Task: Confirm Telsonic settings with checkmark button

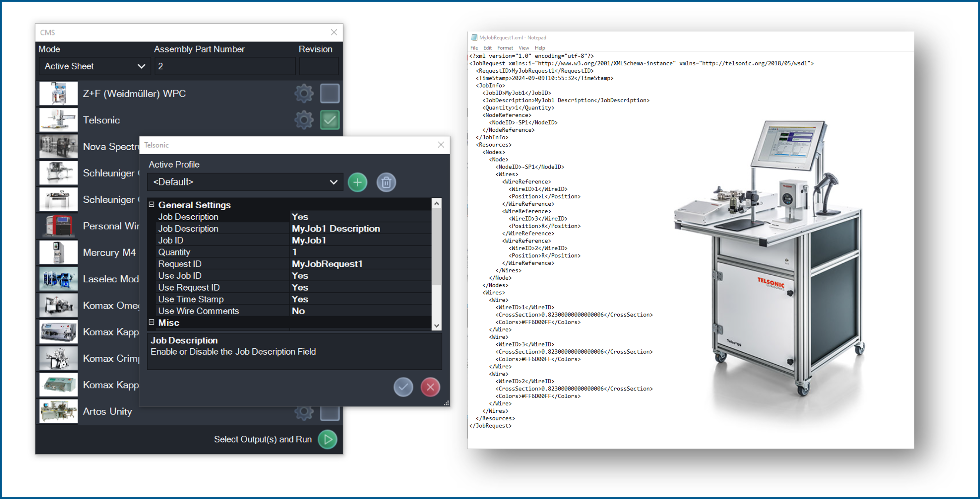Action: click(x=403, y=387)
